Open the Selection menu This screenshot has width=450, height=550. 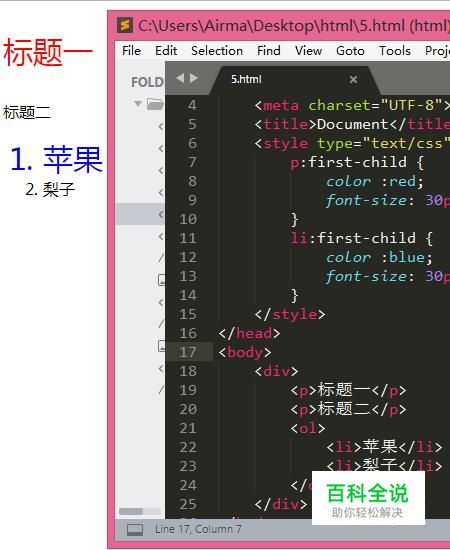coord(217,51)
